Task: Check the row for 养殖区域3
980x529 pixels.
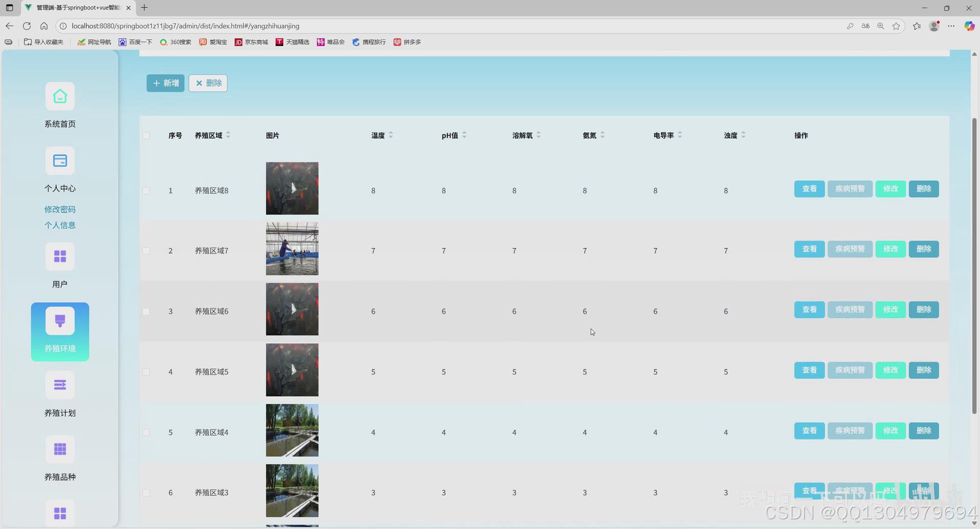Action: 146,493
